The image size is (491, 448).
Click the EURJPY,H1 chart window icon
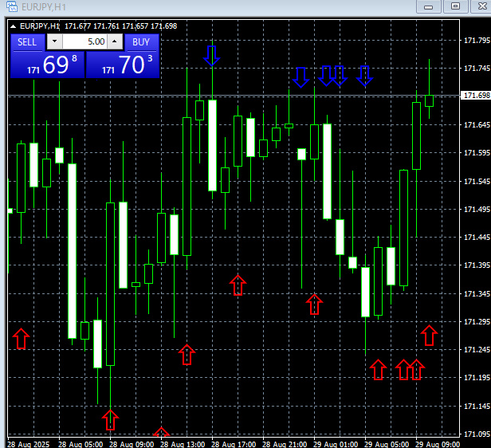(x=12, y=6)
